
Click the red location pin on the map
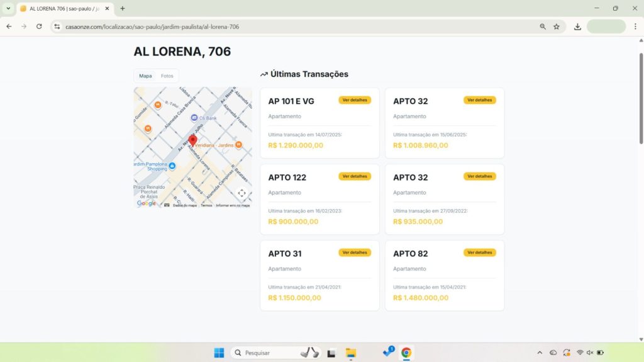point(193,140)
